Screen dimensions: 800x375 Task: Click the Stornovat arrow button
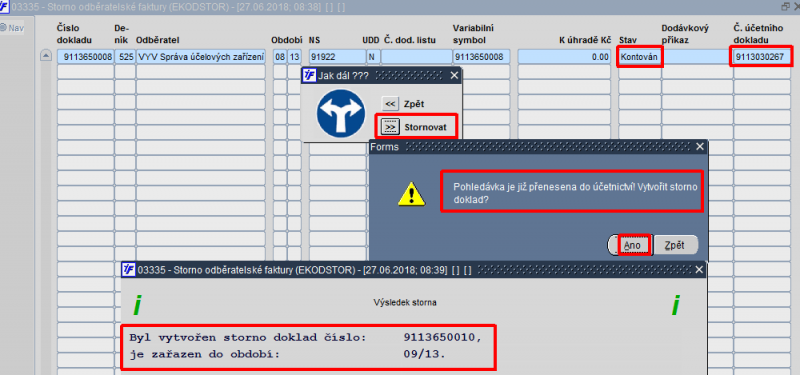tap(390, 127)
